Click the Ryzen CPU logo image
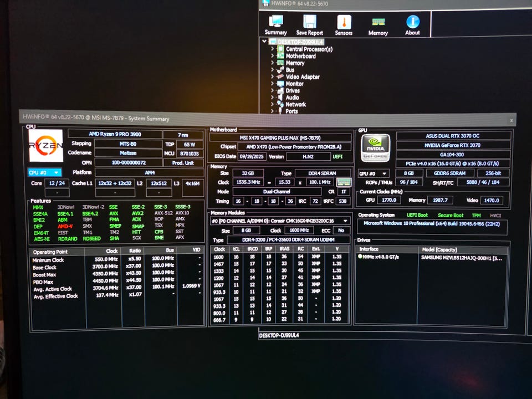This screenshot has width=532, height=399. tap(46, 146)
